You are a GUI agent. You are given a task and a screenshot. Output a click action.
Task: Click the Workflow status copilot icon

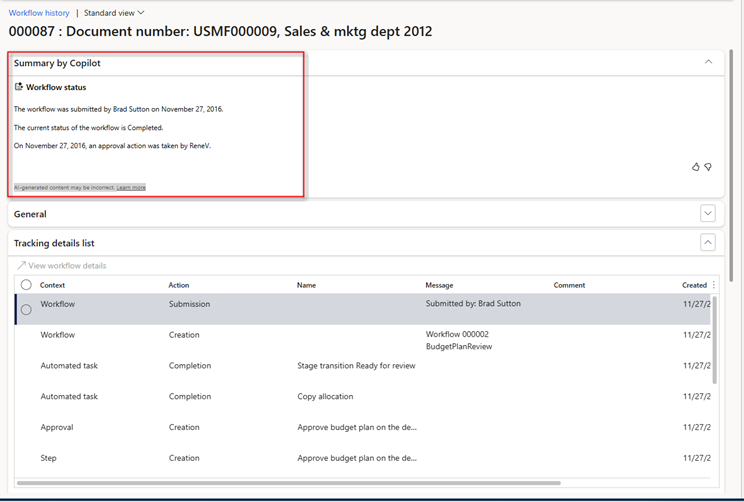point(19,87)
